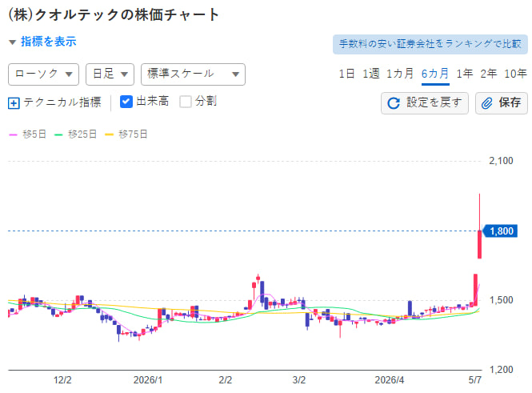Click the green 移25日 legend swatch
Viewport: 532px width, 393px height.
58,134
